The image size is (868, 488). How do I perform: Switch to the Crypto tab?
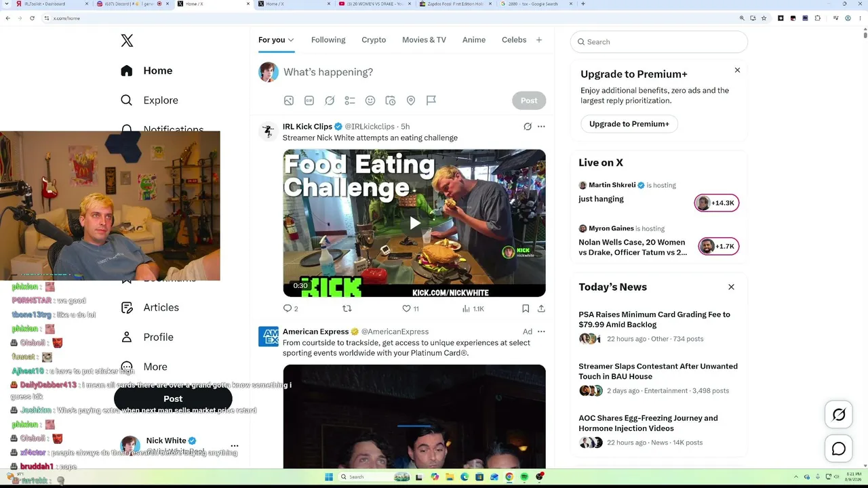374,40
